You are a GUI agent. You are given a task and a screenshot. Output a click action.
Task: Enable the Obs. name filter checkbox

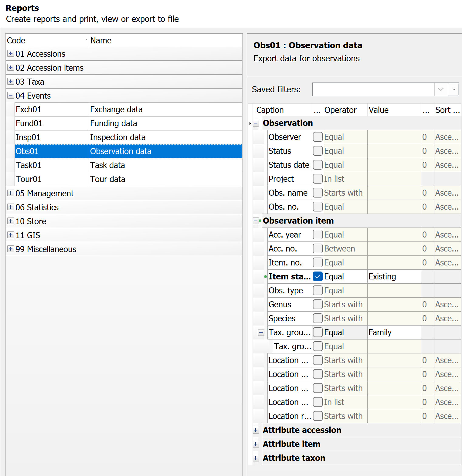[318, 193]
